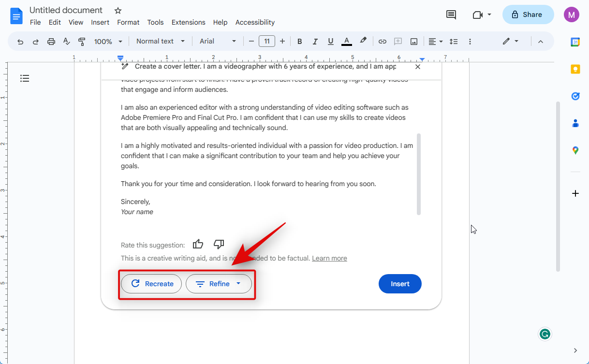Click the suggestion box scrollbar
Image resolution: width=589 pixels, height=364 pixels.
coord(418,174)
